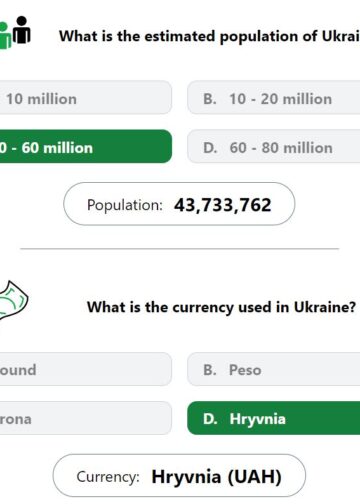
Task: Click the Population: 43,733,762 result box
Action: tap(179, 204)
